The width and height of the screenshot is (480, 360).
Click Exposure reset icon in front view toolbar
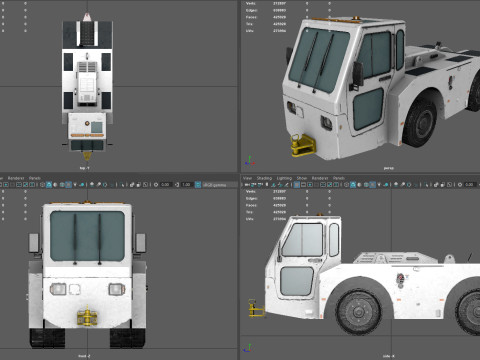[x=156, y=184]
